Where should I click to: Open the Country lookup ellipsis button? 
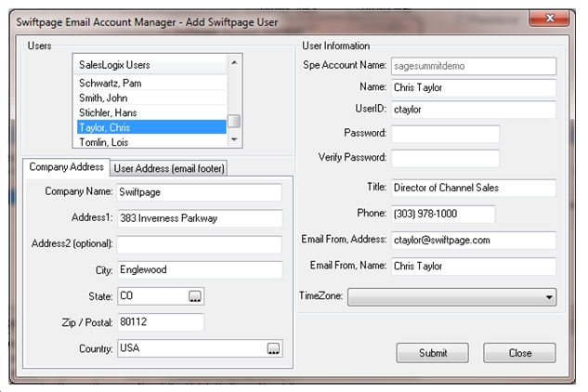click(x=273, y=349)
